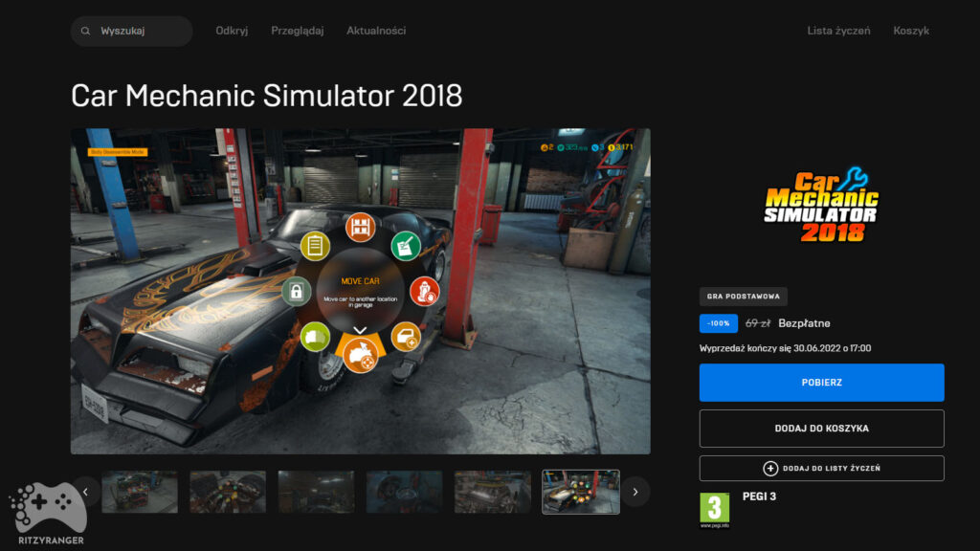Click the Car Mechanic Simulator 2018 title

pos(266,96)
